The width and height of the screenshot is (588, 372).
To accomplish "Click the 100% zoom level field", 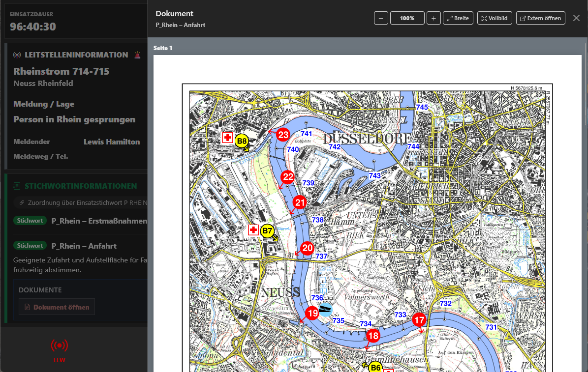I will [x=407, y=18].
